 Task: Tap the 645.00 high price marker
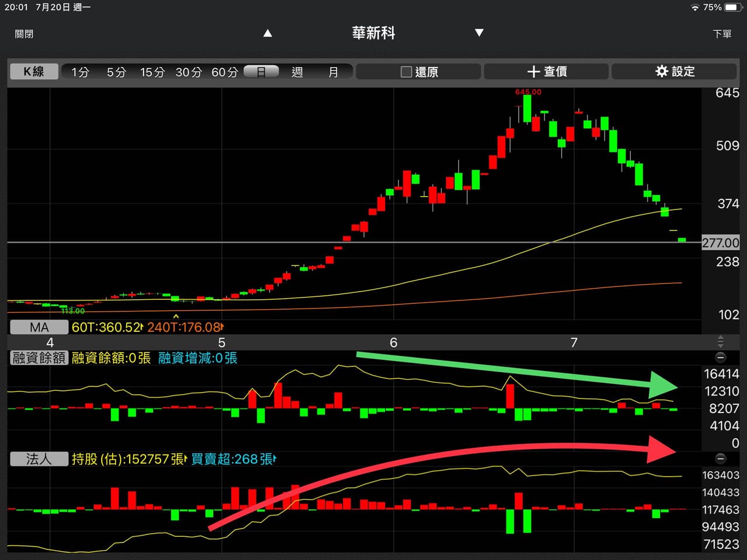point(528,92)
